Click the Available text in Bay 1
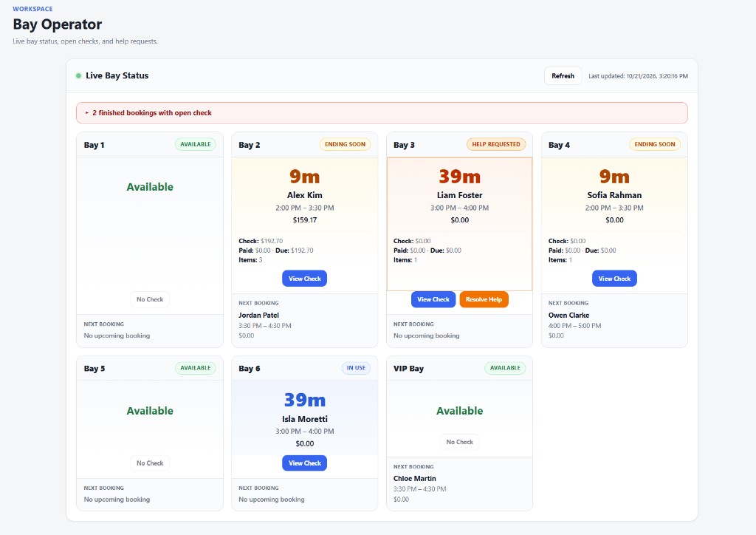 click(150, 187)
